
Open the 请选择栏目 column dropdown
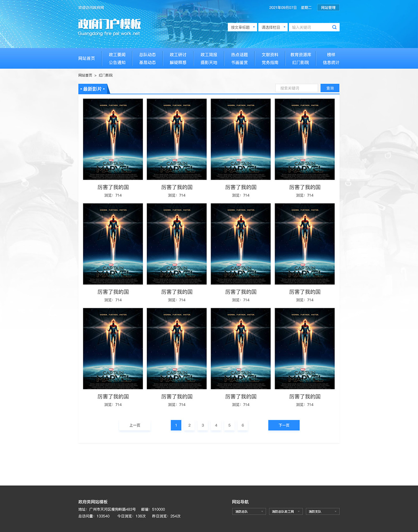tap(273, 27)
